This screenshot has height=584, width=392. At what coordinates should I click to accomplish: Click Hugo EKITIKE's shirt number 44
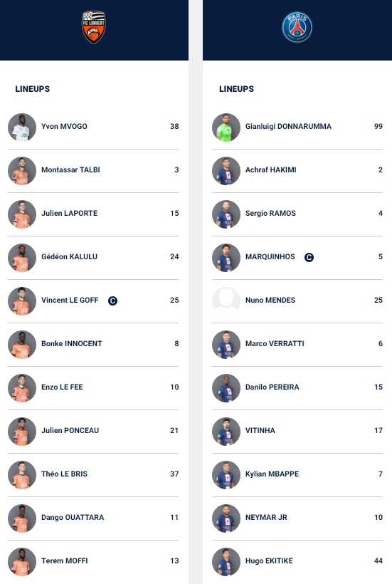pos(378,561)
